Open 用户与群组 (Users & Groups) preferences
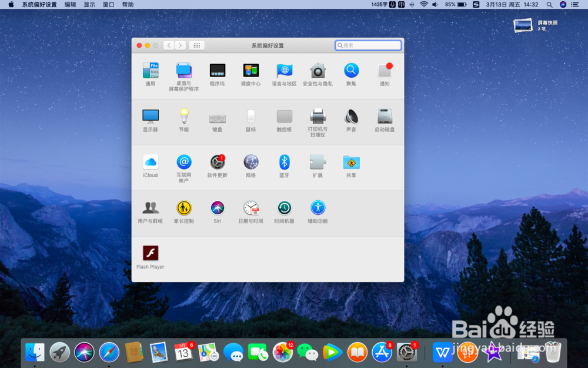Viewport: 588px width, 368px height. pos(151,212)
